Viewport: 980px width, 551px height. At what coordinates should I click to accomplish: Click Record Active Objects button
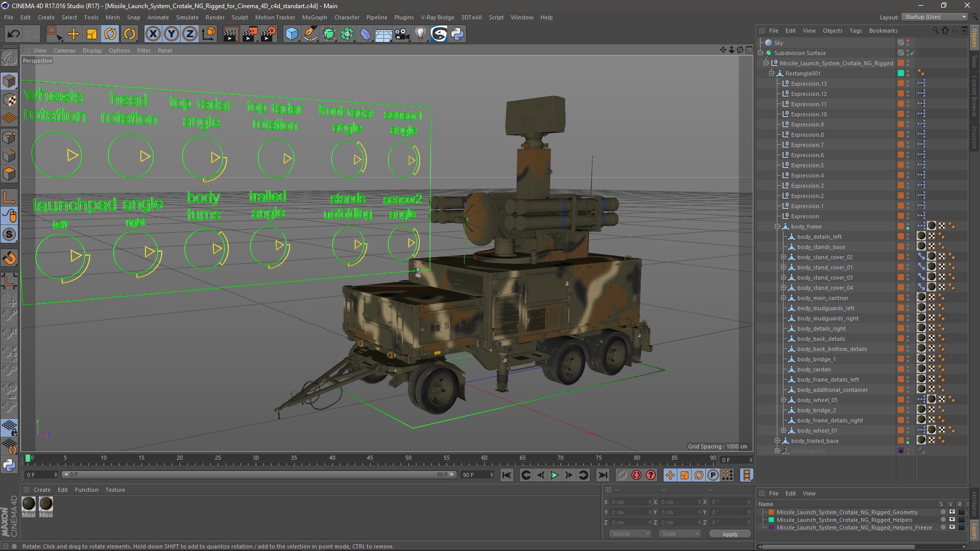click(x=622, y=475)
